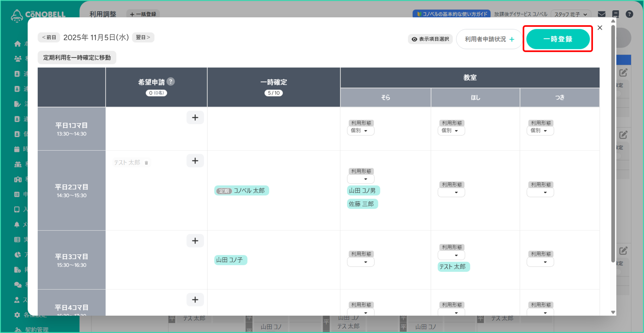644x333 pixels.
Task: Click 希望申請 help question icon
Action: (x=171, y=81)
